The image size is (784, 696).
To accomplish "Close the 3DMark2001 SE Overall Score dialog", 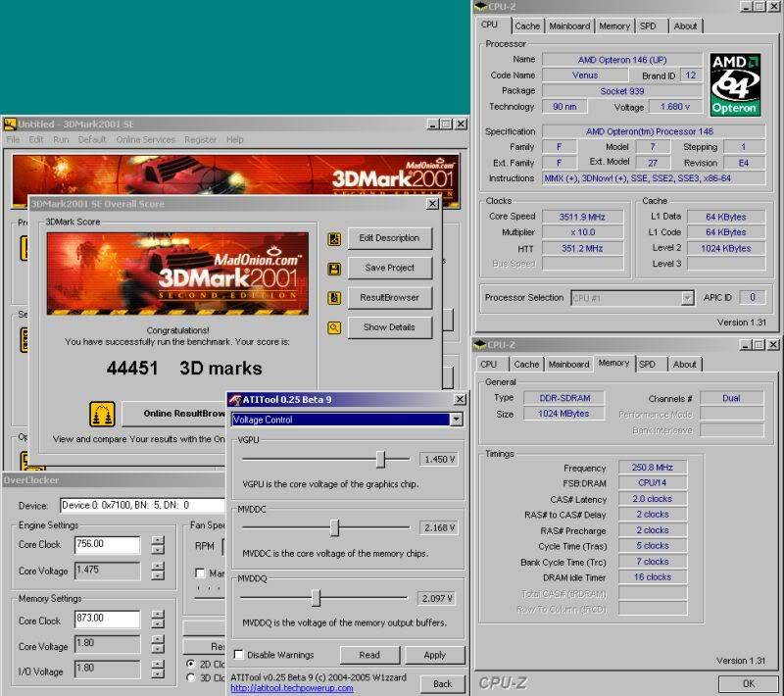I will point(432,204).
